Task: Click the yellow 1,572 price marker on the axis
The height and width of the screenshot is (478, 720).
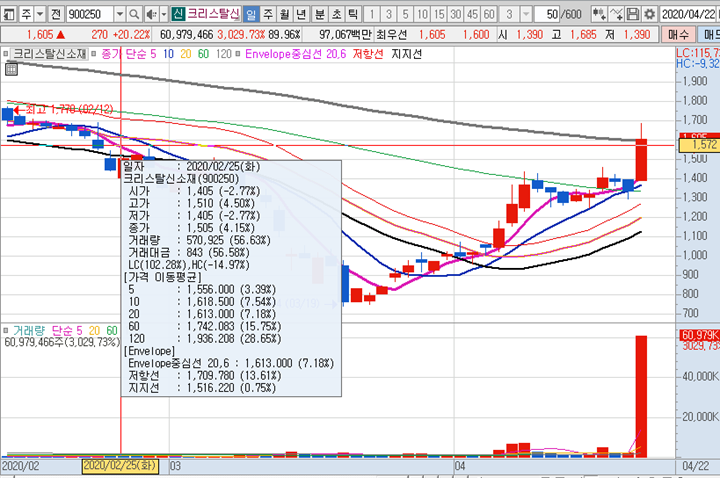Action: 699,145
